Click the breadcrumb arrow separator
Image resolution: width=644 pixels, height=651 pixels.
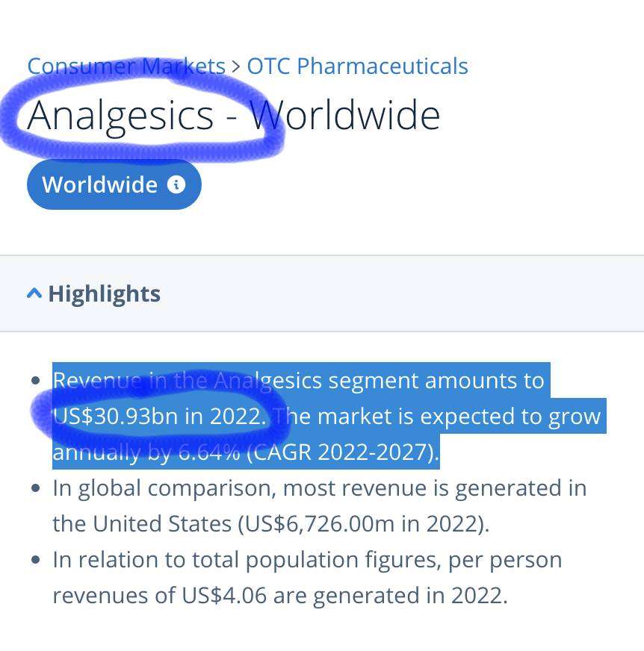[x=236, y=66]
